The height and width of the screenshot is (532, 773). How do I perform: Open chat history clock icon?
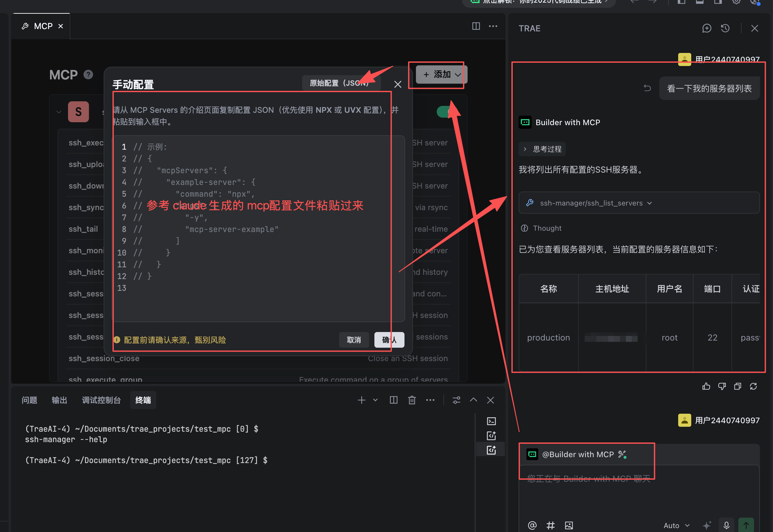[725, 28]
